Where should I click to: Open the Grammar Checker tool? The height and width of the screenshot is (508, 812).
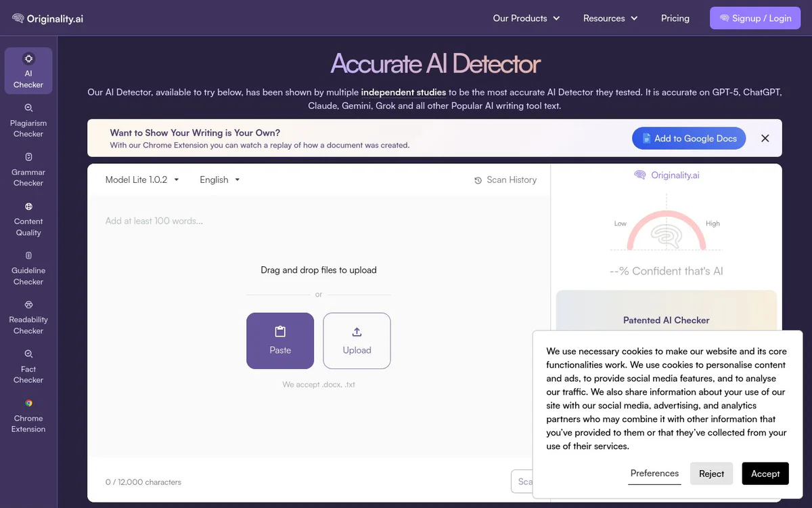28,169
